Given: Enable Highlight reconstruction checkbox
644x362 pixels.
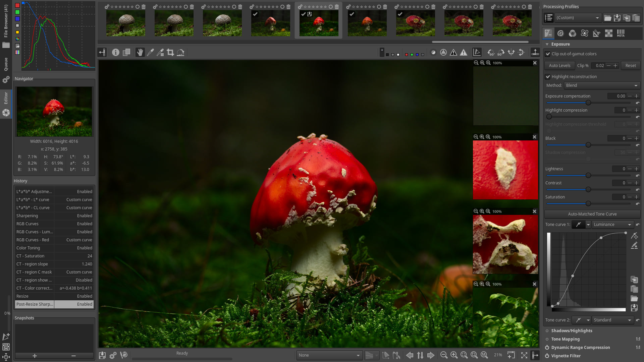Looking at the screenshot, I should click(x=548, y=76).
